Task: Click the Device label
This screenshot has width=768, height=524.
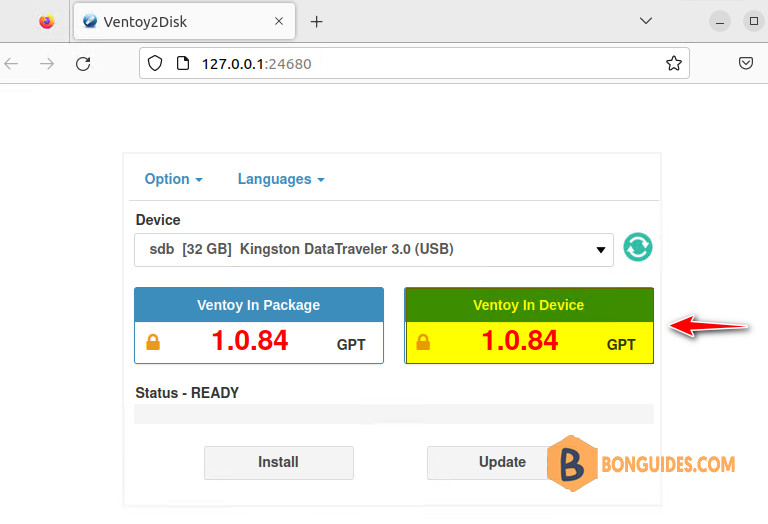Action: pyautogui.click(x=158, y=220)
